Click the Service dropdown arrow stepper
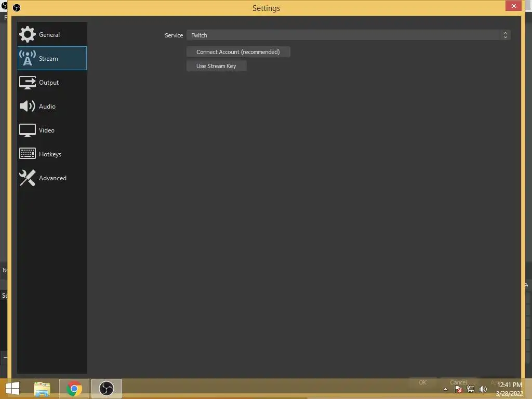The width and height of the screenshot is (532, 399). point(505,35)
